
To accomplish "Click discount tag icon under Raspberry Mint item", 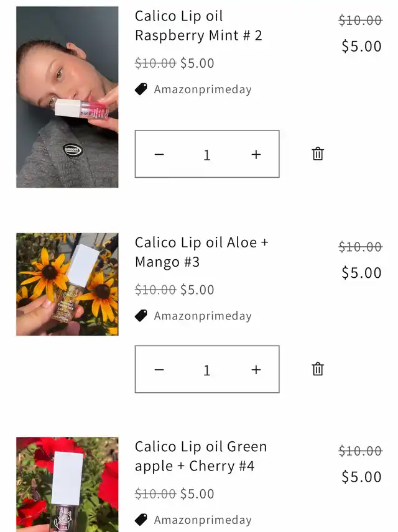I will [141, 89].
